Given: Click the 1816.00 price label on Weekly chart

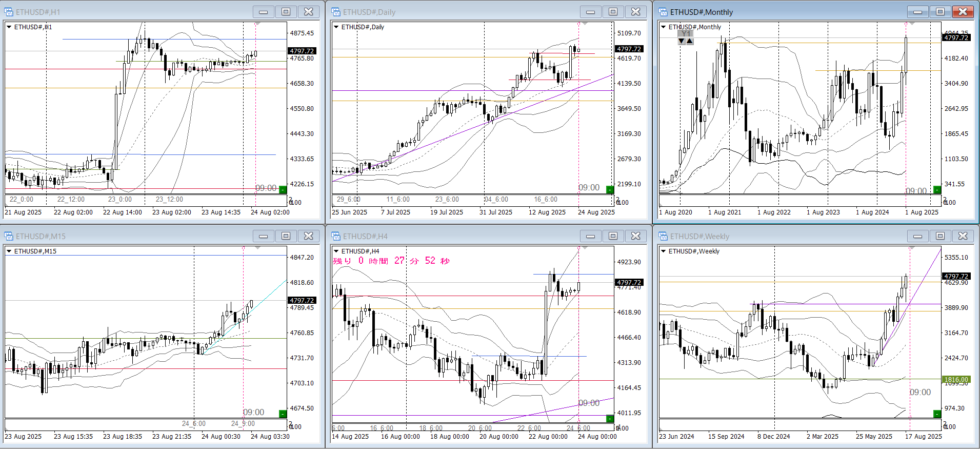Looking at the screenshot, I should tap(956, 380).
